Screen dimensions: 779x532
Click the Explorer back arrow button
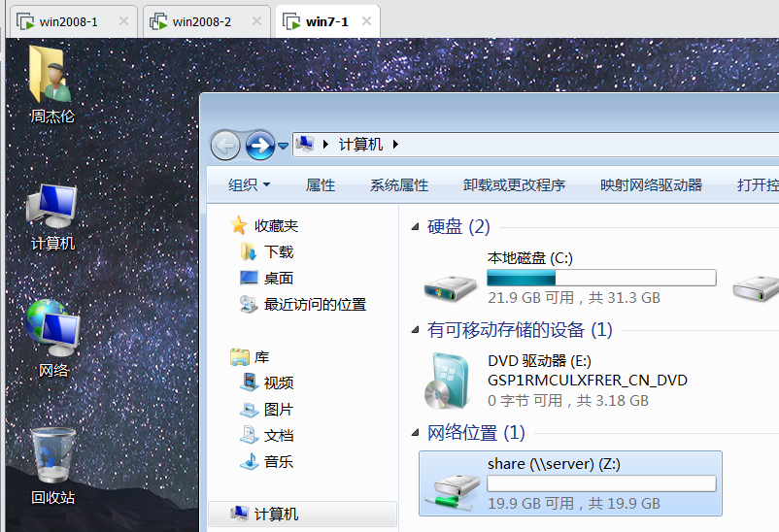pos(225,146)
